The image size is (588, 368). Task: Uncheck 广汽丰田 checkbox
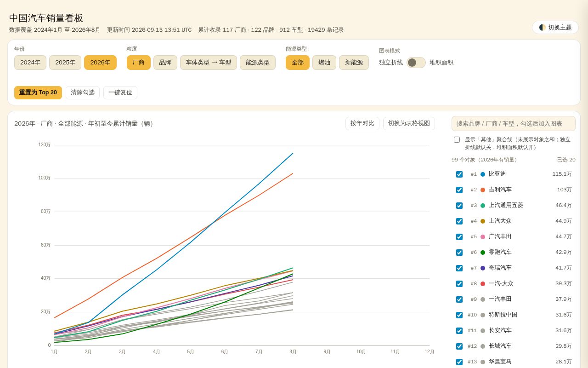tap(459, 237)
